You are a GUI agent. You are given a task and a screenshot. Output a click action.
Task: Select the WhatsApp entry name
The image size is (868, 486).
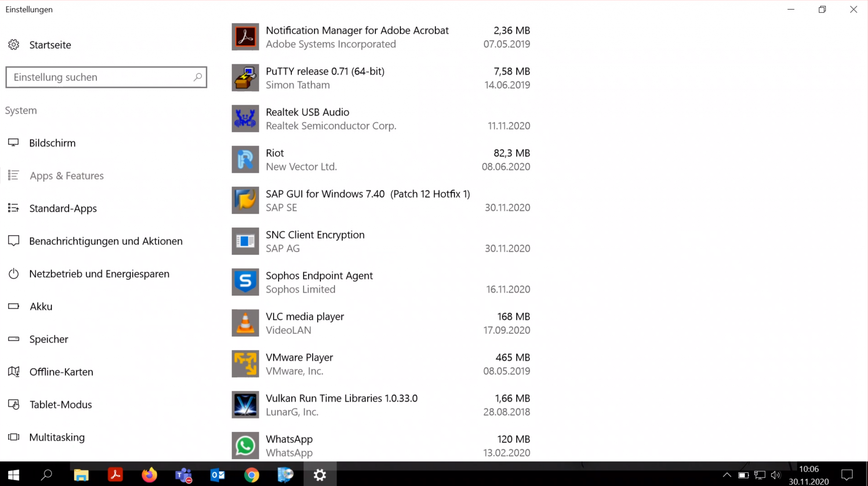(289, 439)
